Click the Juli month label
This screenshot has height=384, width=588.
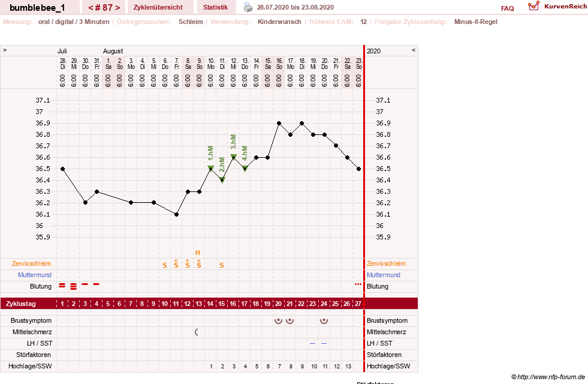pos(62,51)
